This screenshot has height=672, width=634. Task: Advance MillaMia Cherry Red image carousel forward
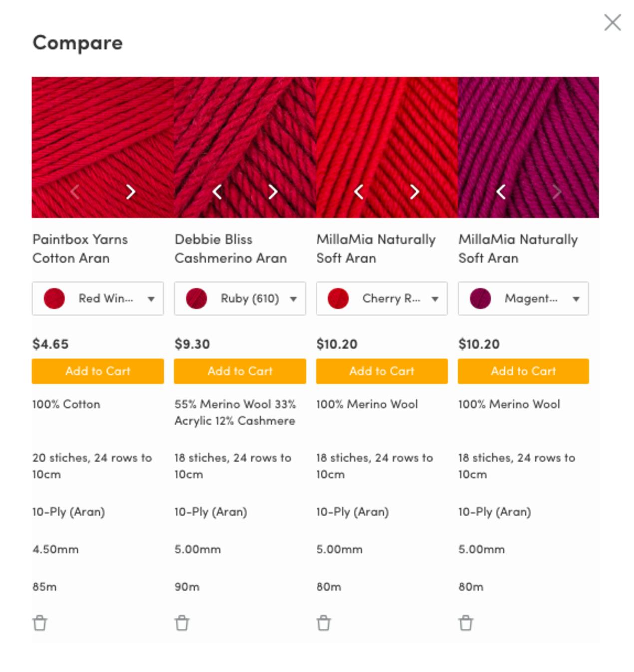tap(414, 191)
